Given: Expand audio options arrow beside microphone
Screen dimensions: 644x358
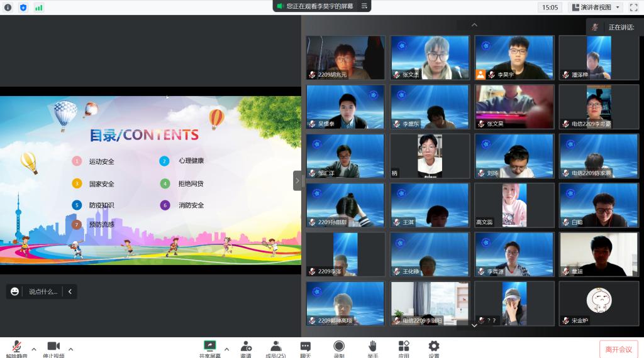Looking at the screenshot, I should [x=34, y=349].
